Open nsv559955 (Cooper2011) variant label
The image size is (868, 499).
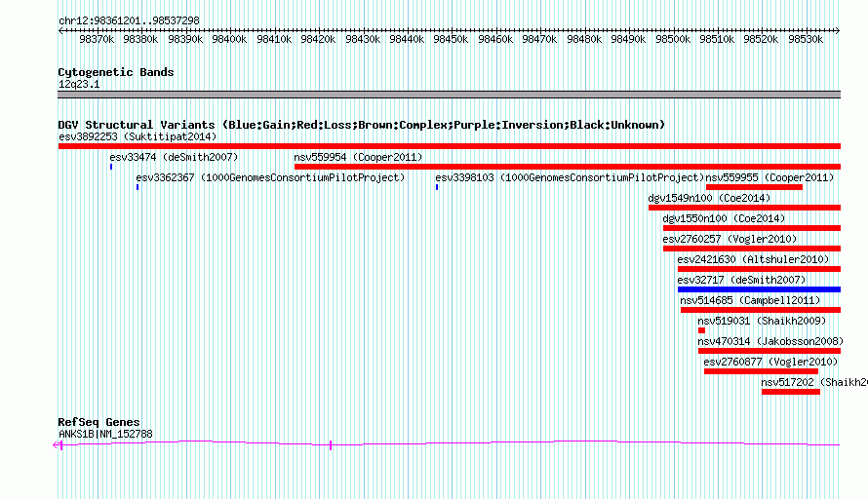point(769,177)
